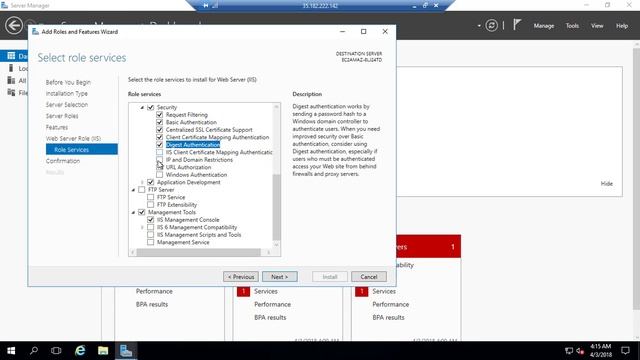Open the View menu
Image resolution: width=640 pixels, height=360 pixels.
(597, 26)
